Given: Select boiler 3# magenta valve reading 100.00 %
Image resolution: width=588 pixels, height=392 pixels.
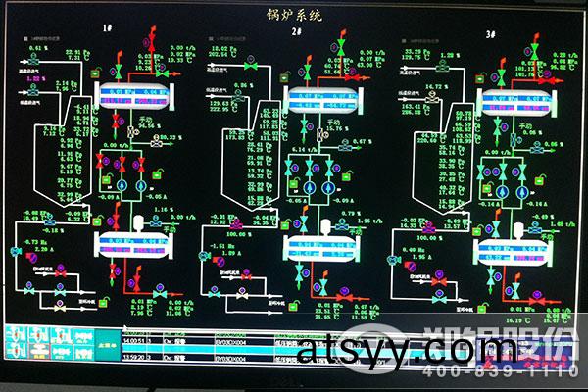Looking at the screenshot, I should pyautogui.click(x=428, y=227).
